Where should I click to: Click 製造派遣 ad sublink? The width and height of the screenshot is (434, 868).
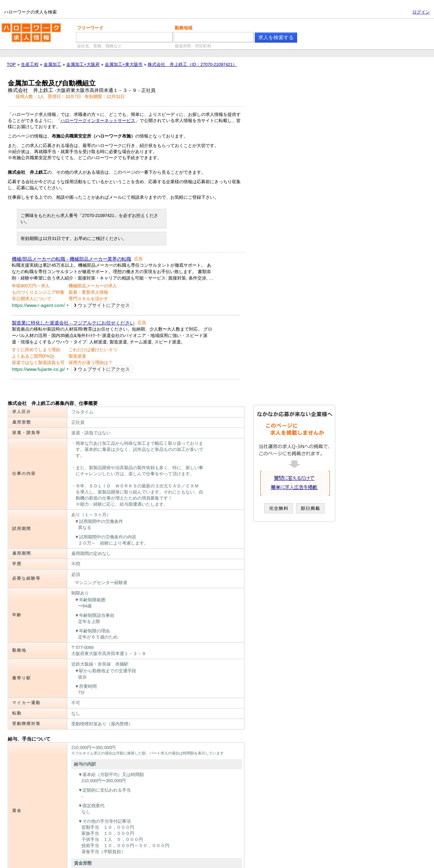[77, 356]
